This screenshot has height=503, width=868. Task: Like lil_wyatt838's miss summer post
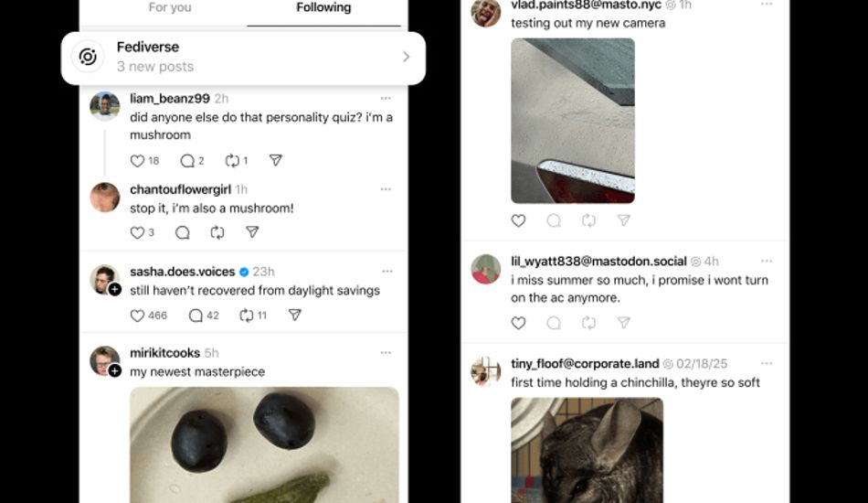click(518, 323)
